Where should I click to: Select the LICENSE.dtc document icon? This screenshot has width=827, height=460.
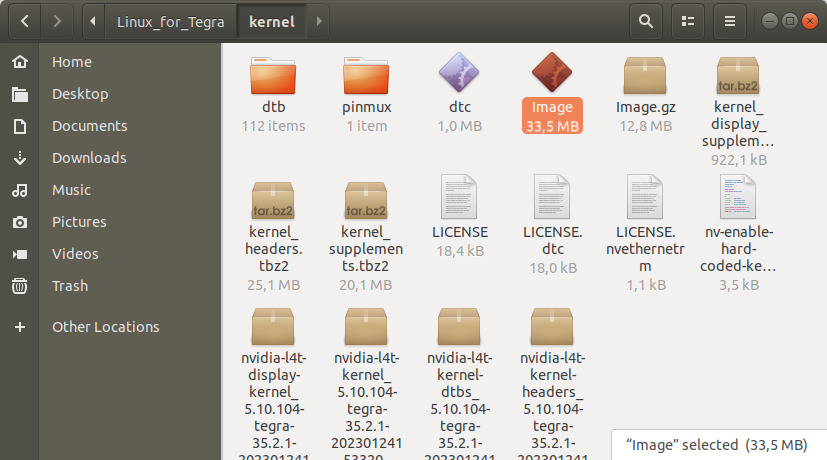(x=552, y=197)
